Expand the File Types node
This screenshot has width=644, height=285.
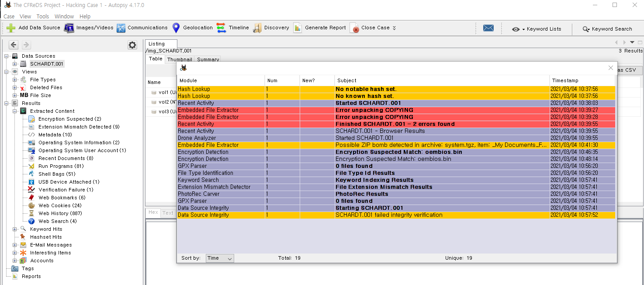click(x=15, y=80)
